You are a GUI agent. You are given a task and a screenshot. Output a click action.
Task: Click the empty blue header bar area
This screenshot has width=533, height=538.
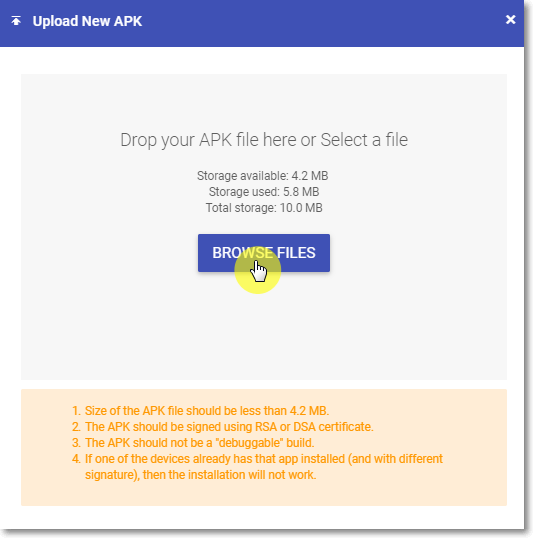pyautogui.click(x=323, y=22)
